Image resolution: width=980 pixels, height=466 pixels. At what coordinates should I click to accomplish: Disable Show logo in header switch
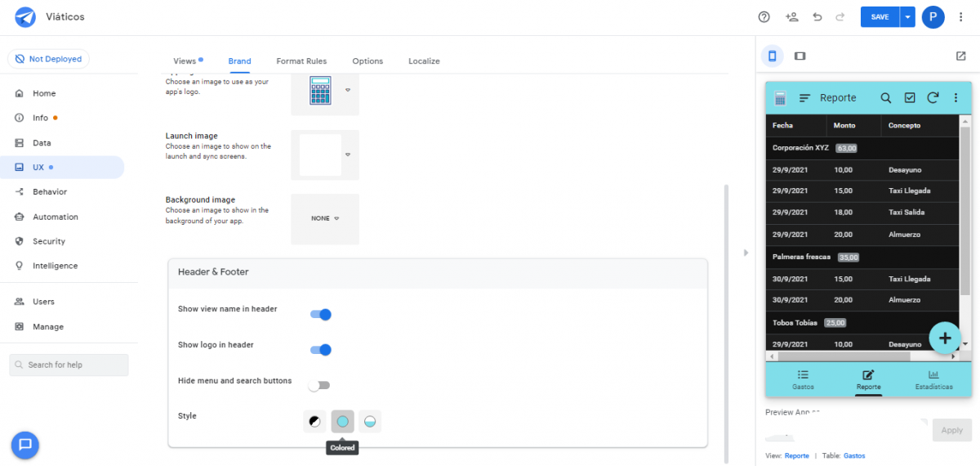coord(320,350)
